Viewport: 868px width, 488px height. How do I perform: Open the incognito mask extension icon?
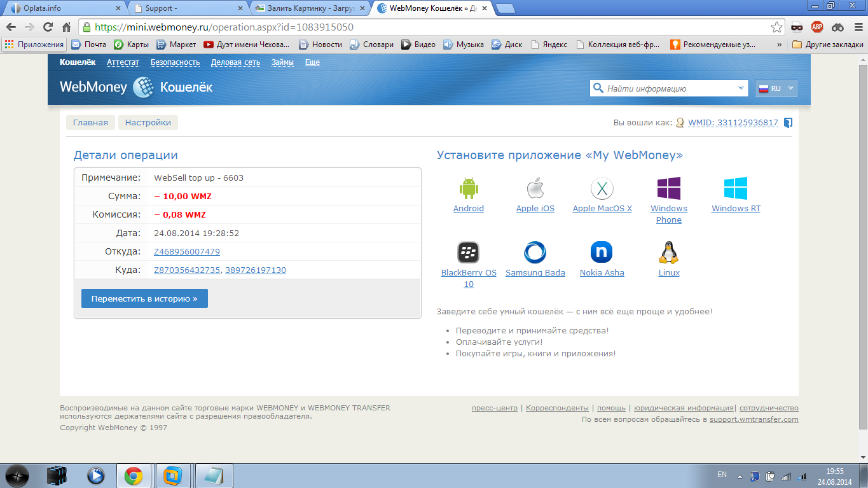797,27
